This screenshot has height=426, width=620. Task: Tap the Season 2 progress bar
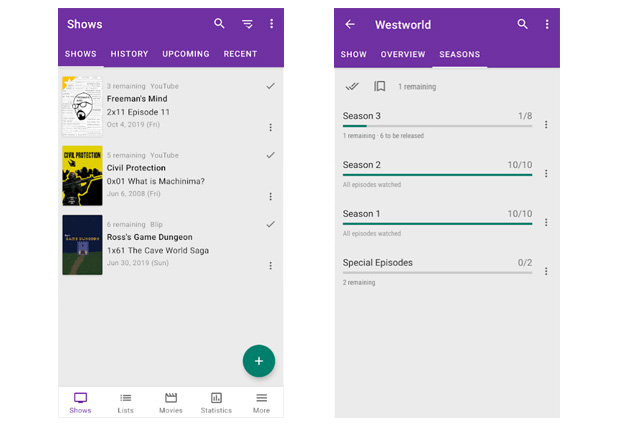[x=437, y=175]
